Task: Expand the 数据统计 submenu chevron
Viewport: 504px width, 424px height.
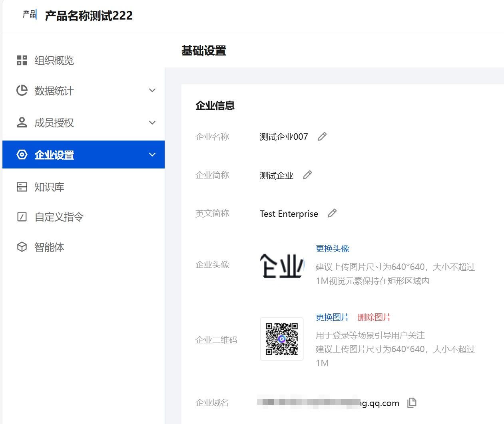Action: pos(152,91)
